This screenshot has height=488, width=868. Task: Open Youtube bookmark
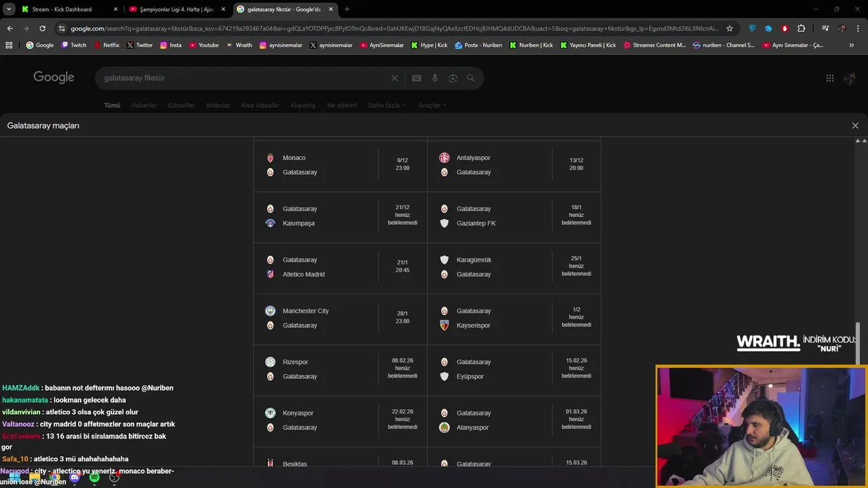tap(204, 45)
